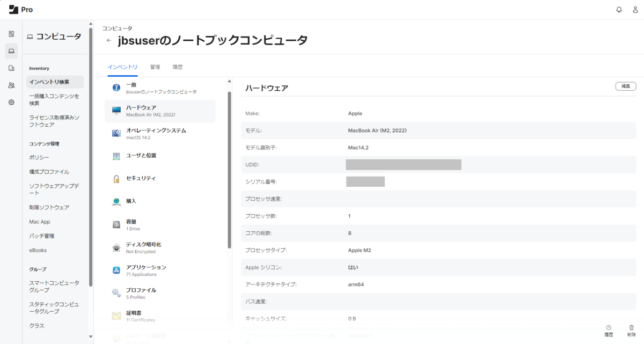Click the コアの総数 value 8

350,233
